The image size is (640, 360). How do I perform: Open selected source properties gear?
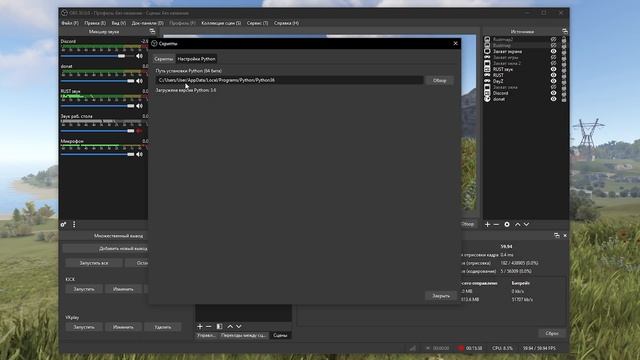pos(507,224)
